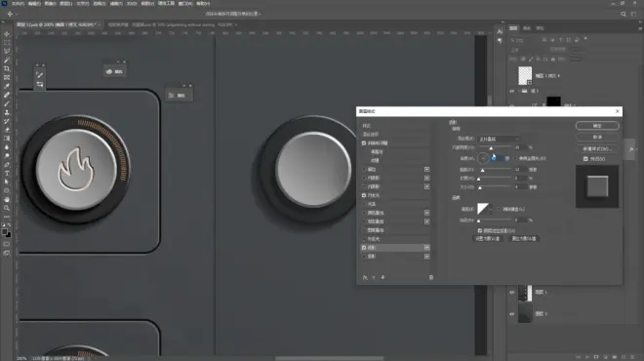Select the Move tool in the toolbar
644x361 pixels.
pos(7,34)
